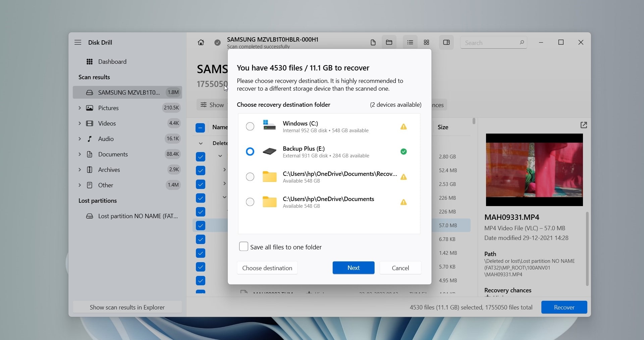This screenshot has width=644, height=340.
Task: Click warning icon for Windows (C:)
Action: click(x=404, y=127)
